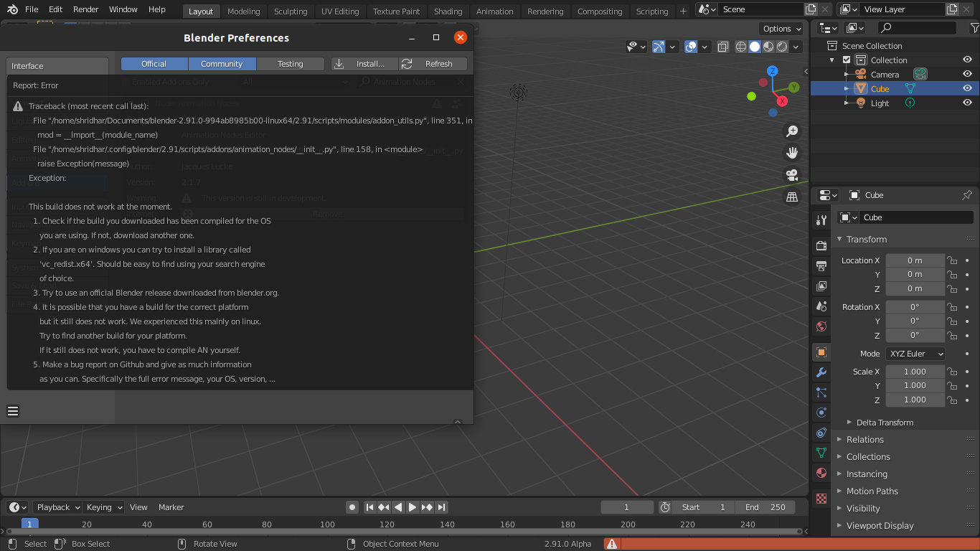Select the Physics properties tab
980x551 pixels.
(821, 413)
